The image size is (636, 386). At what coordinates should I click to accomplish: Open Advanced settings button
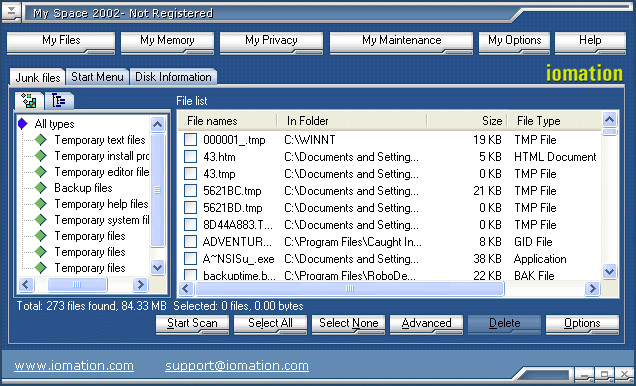coord(426,325)
